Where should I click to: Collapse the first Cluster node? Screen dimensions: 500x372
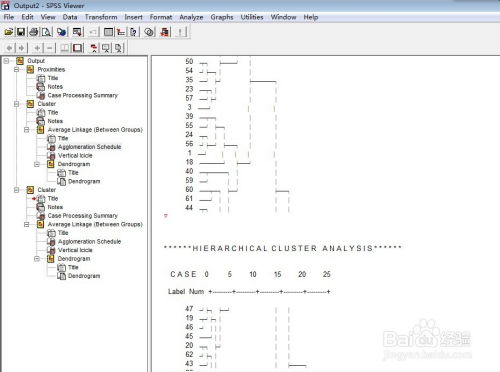(x=17, y=104)
